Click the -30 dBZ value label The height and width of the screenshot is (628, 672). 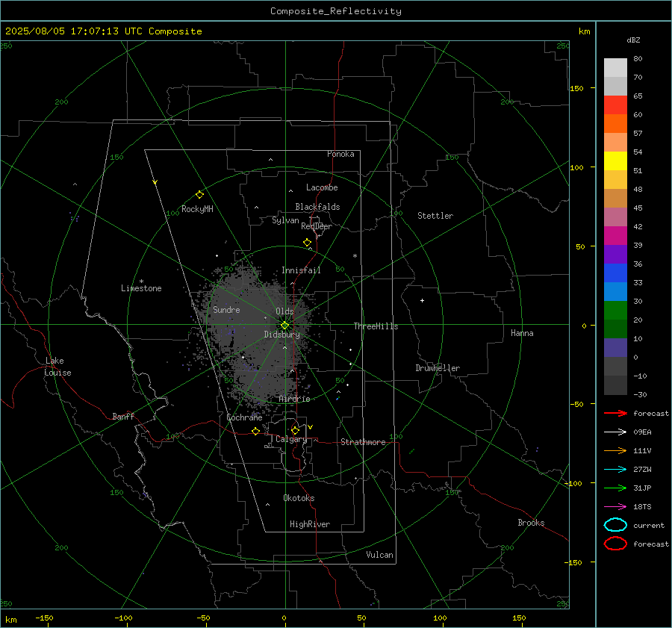(641, 394)
